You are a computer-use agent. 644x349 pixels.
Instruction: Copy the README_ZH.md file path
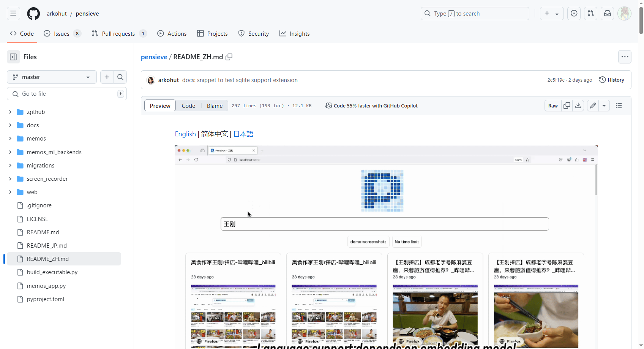[229, 57]
